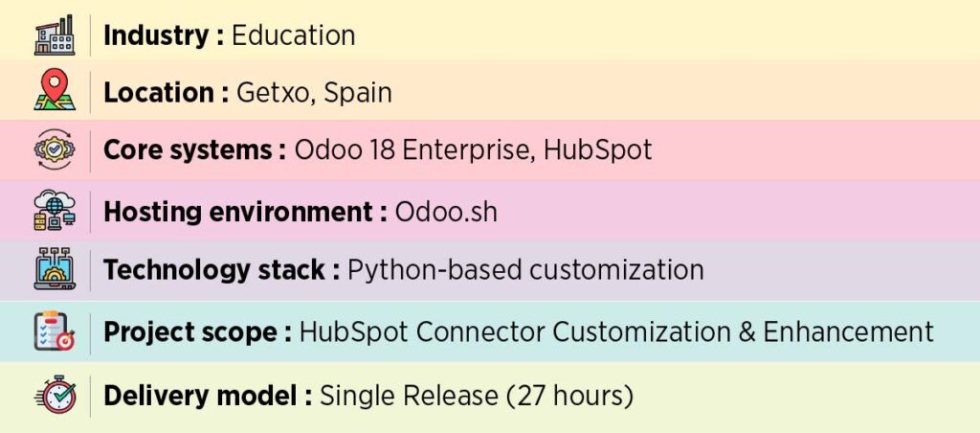980x433 pixels.
Task: Open the Odoo.sh text
Action: [446, 211]
